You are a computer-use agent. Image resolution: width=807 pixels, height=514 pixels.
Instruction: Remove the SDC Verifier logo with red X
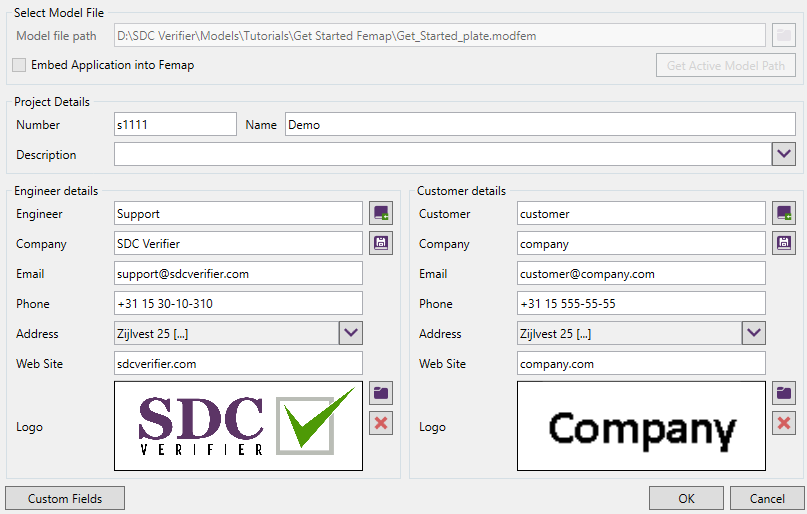381,423
